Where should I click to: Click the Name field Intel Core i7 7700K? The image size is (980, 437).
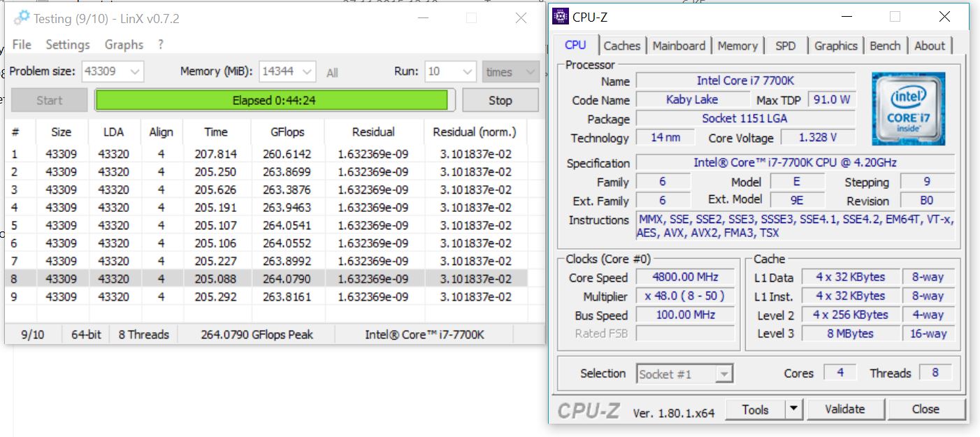coord(746,80)
